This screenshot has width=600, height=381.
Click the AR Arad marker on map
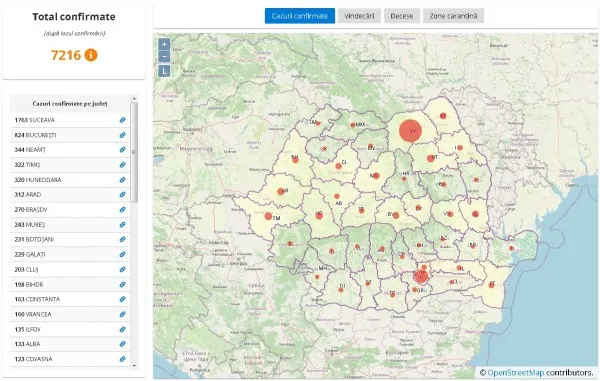pos(281,191)
